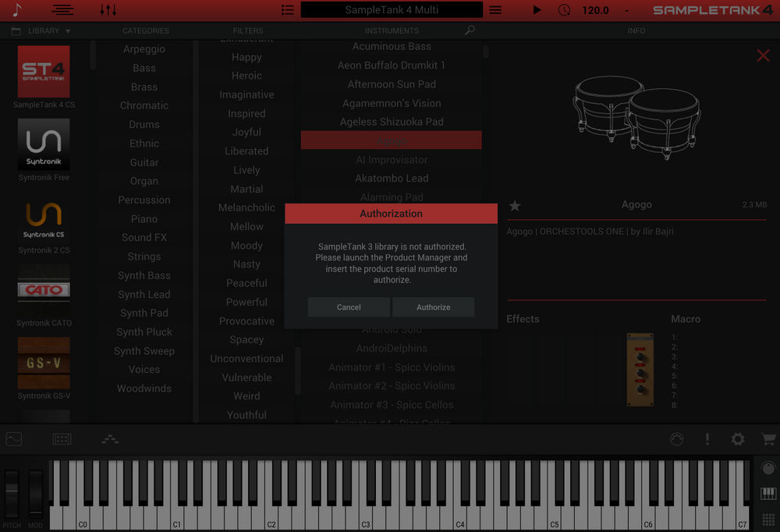Image resolution: width=780 pixels, height=532 pixels.
Task: Toggle the grid icon beside keyboard
Action: (x=768, y=519)
